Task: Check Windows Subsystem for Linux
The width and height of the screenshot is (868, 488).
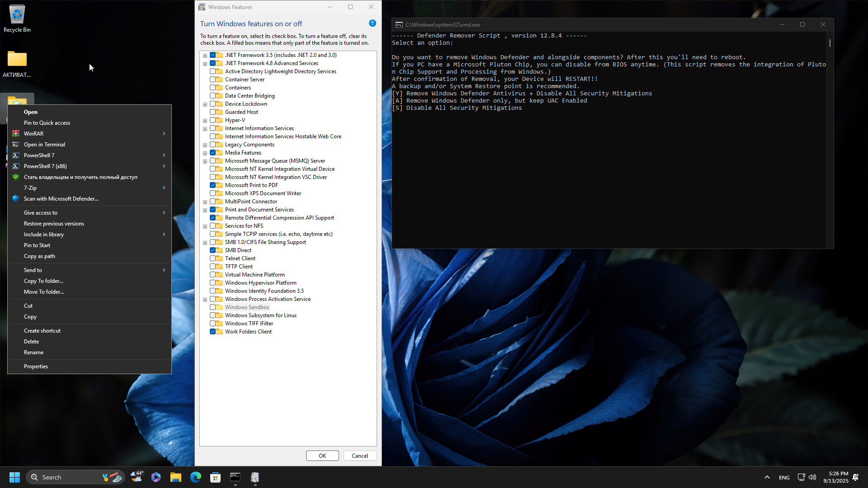Action: click(212, 315)
